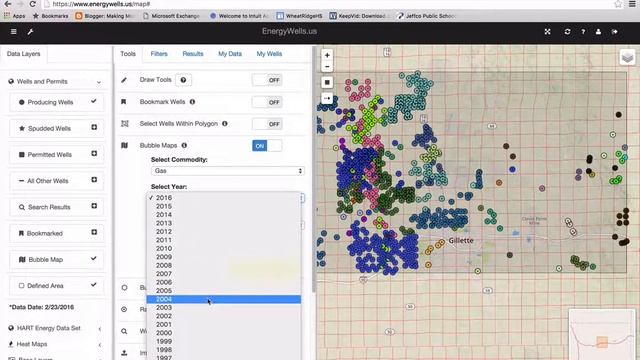Reload the browser page
The height and width of the screenshot is (360, 640).
[x=33, y=4]
